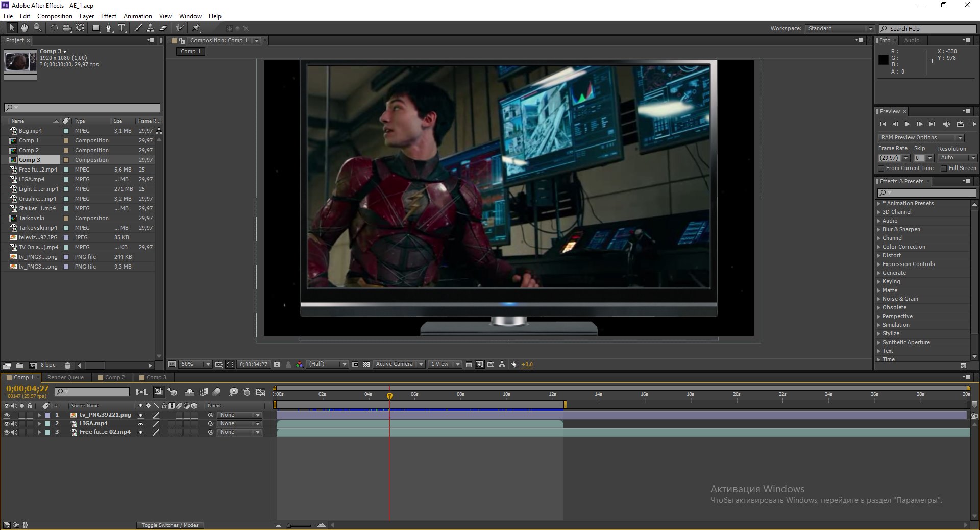Select the Rotation tool

(x=54, y=28)
